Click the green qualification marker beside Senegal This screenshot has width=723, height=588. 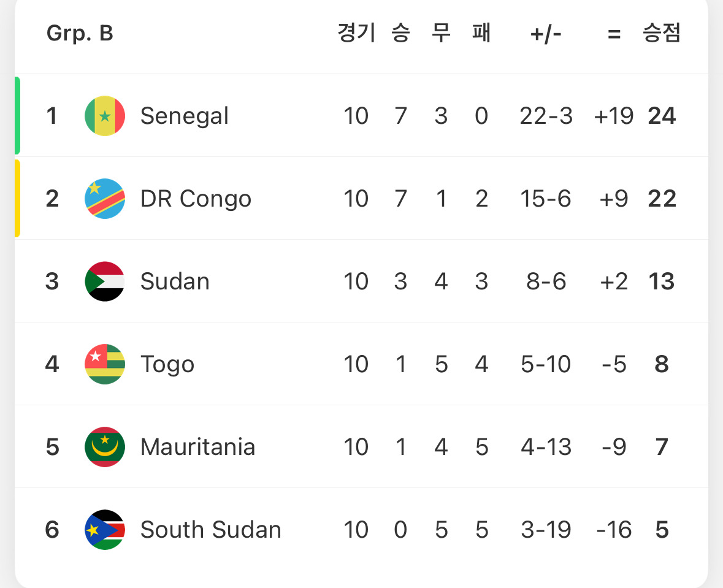pyautogui.click(x=17, y=116)
